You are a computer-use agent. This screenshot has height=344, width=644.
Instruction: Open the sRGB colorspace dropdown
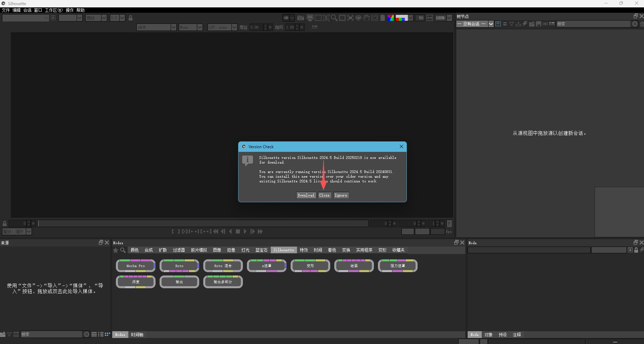point(157,27)
